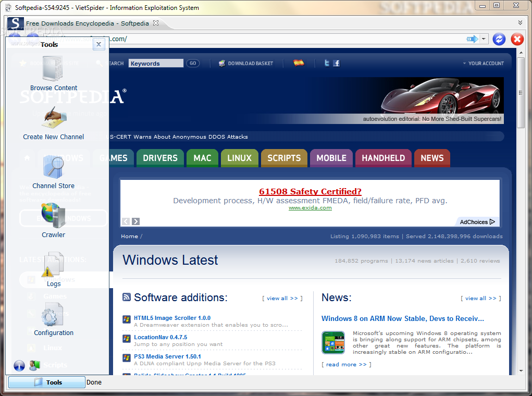Click the Keywords search field

[156, 64]
